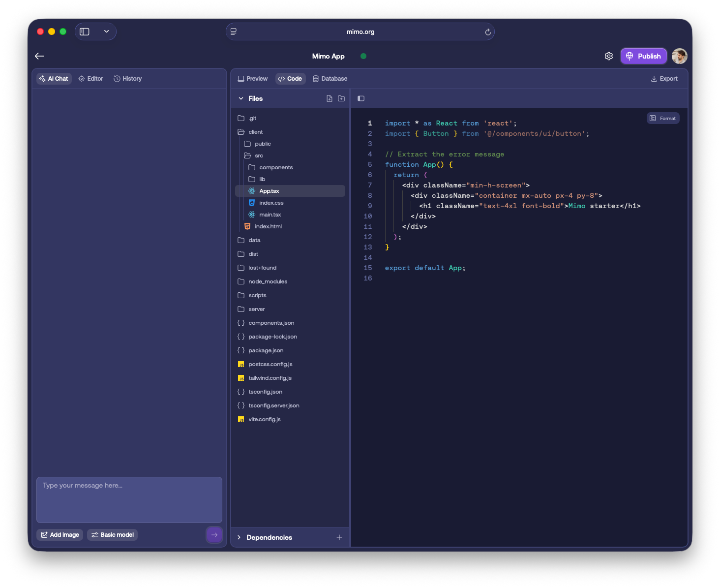
Task: Collapse the Files section chevron
Action: click(241, 98)
